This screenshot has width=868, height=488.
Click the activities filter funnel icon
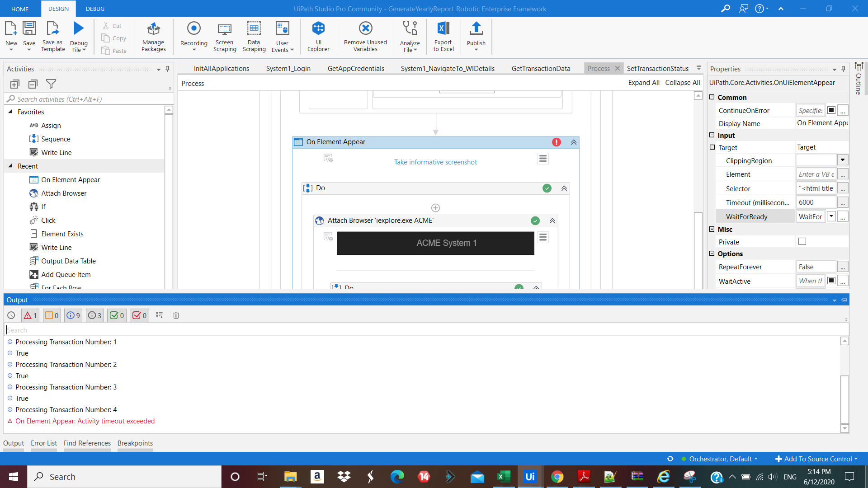pos(51,84)
